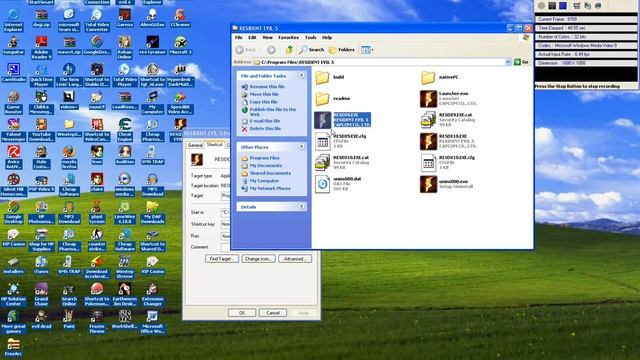Collapse File and Folder Tasks panel

coord(301,76)
